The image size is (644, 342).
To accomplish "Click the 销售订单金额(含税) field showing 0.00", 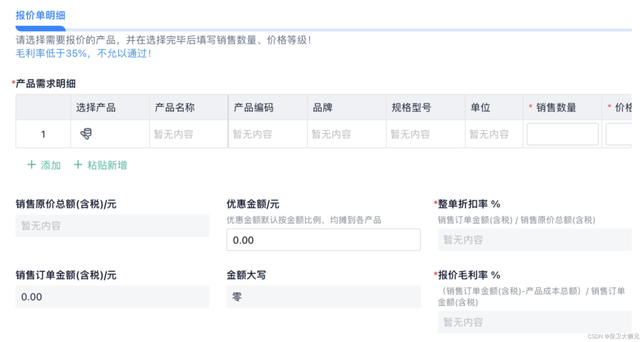I will click(x=112, y=297).
